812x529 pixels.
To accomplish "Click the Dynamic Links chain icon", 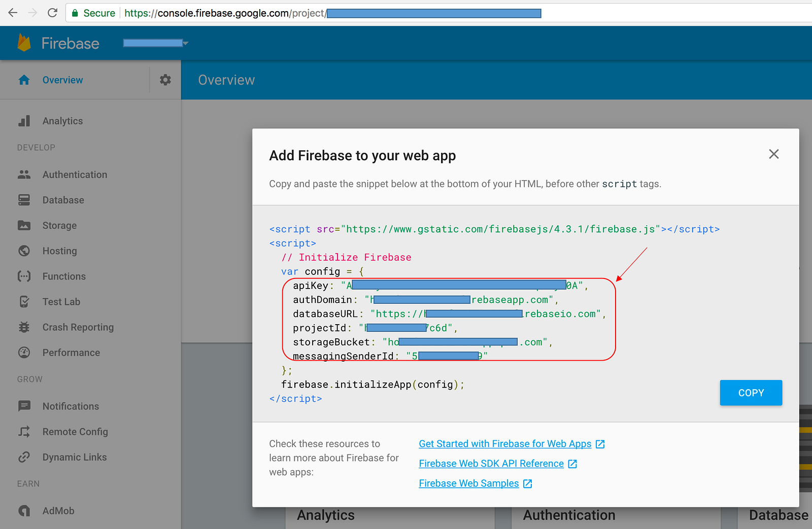I will pyautogui.click(x=24, y=457).
